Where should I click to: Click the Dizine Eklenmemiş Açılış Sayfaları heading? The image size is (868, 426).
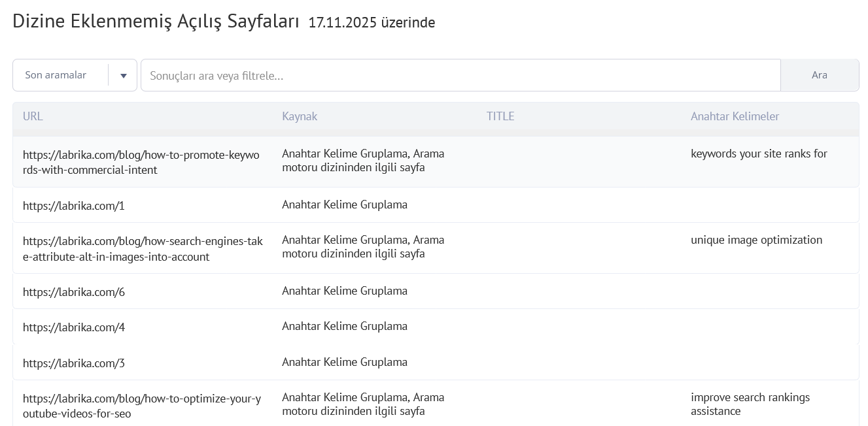coord(155,22)
